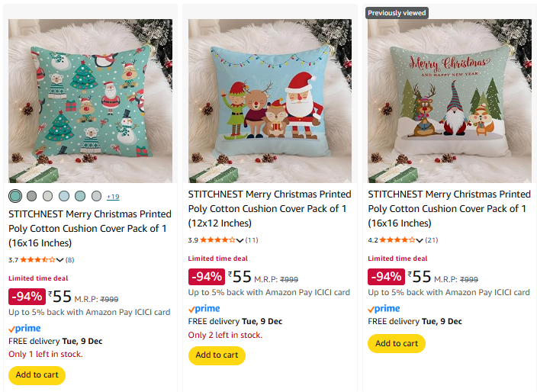Image resolution: width=537 pixels, height=392 pixels.
Task: Click the Prime logo on first product
Action: point(24,329)
